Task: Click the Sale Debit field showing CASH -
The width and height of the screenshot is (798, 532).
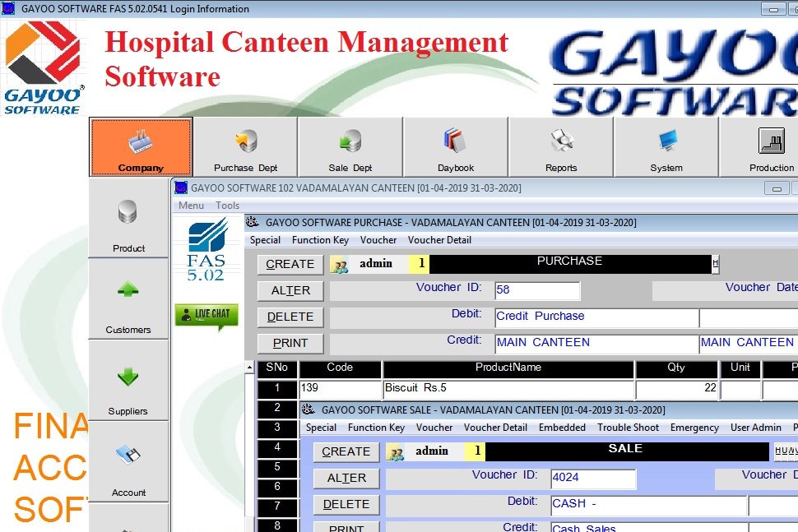Action: 649,505
